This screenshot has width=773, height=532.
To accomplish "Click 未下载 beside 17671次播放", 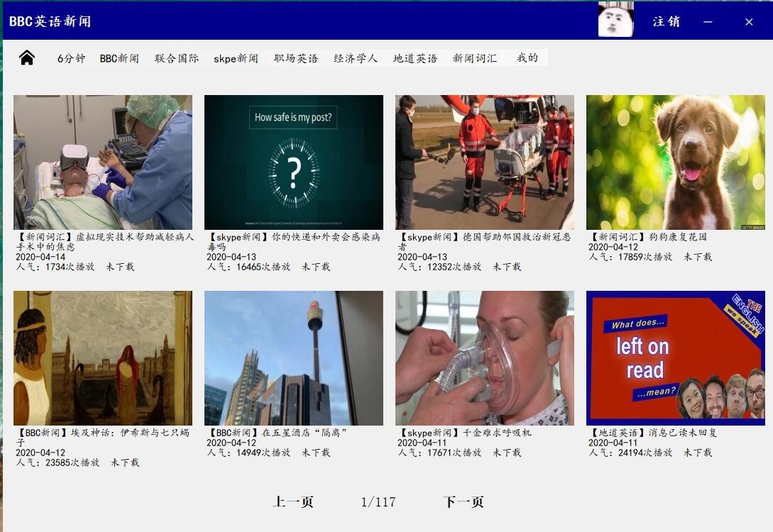I will point(507,453).
